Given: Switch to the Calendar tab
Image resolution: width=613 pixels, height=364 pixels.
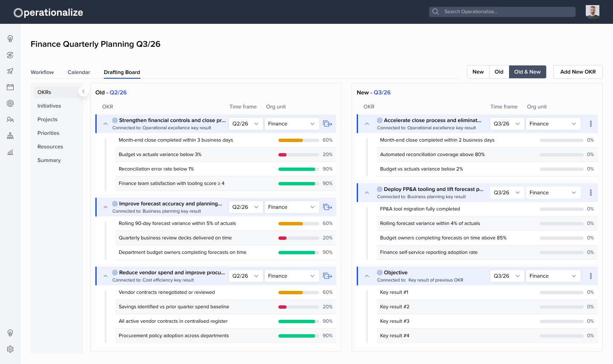Looking at the screenshot, I should 79,72.
